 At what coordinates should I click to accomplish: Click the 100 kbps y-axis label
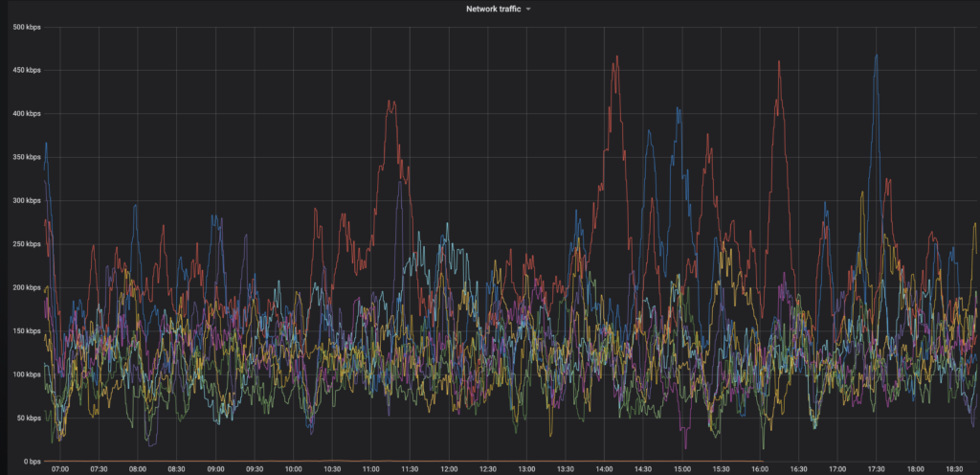pyautogui.click(x=25, y=374)
